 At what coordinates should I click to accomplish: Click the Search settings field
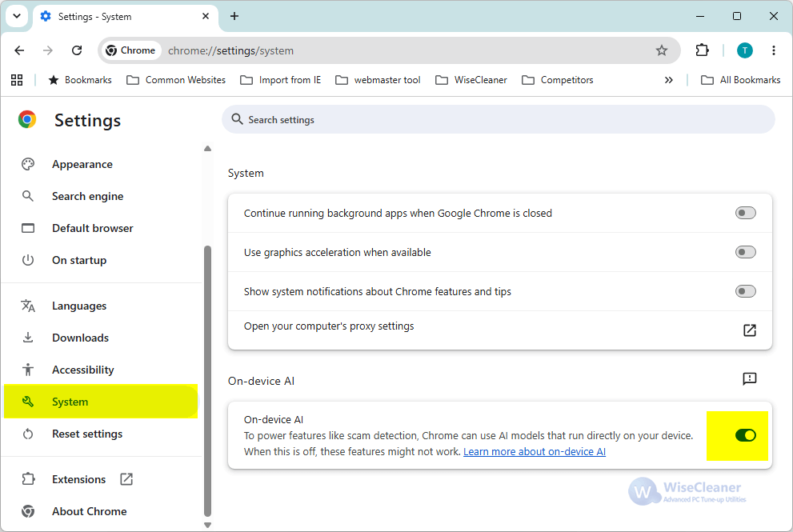[x=499, y=120]
